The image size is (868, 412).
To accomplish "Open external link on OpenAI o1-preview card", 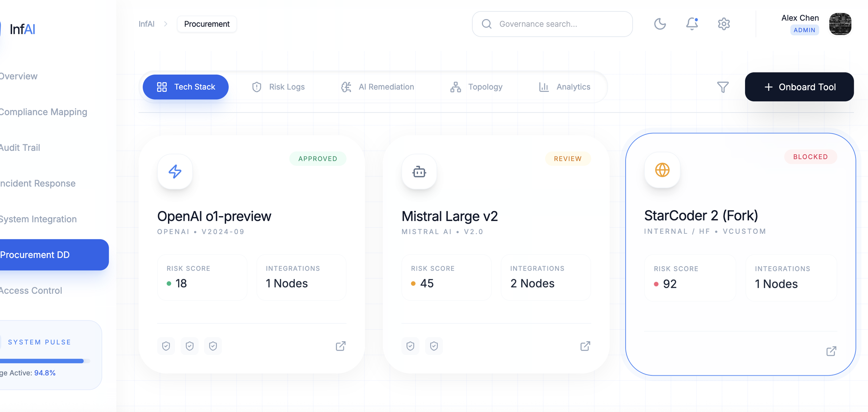I will point(341,346).
